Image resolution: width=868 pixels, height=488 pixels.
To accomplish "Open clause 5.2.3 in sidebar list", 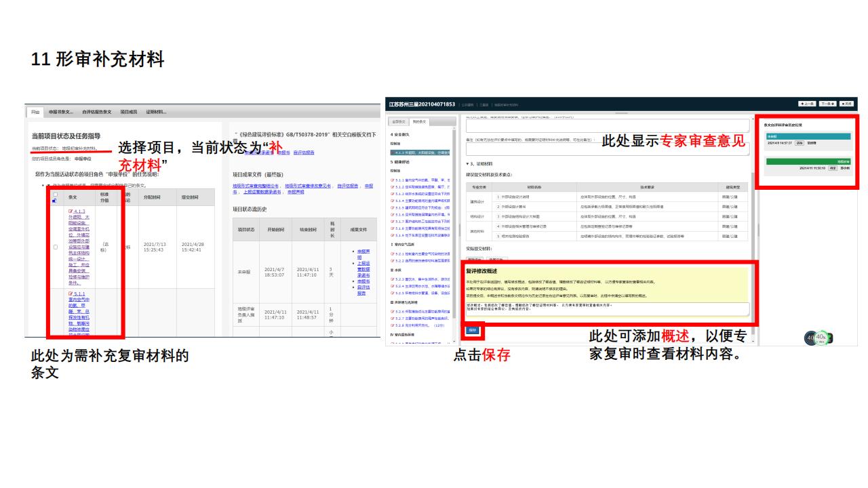I will click(420, 279).
